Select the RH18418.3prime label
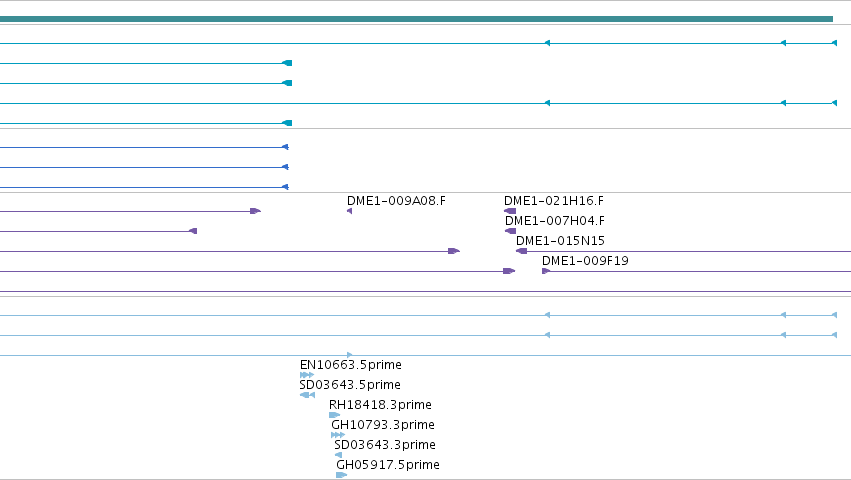The image size is (851, 480). pos(380,405)
